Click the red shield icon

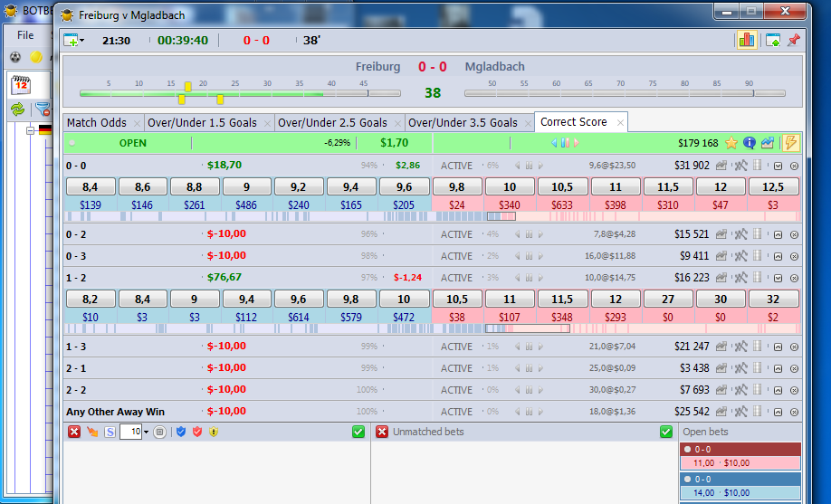click(x=197, y=432)
